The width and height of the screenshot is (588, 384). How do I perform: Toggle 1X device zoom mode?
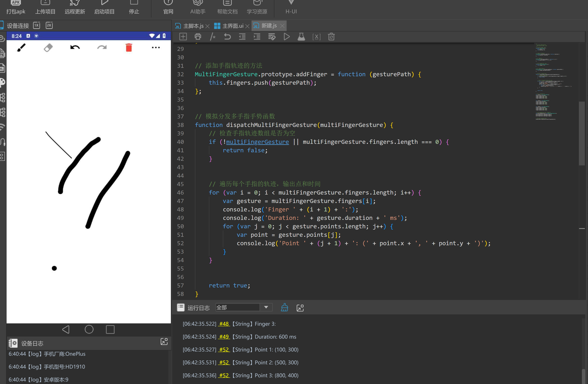click(x=37, y=25)
